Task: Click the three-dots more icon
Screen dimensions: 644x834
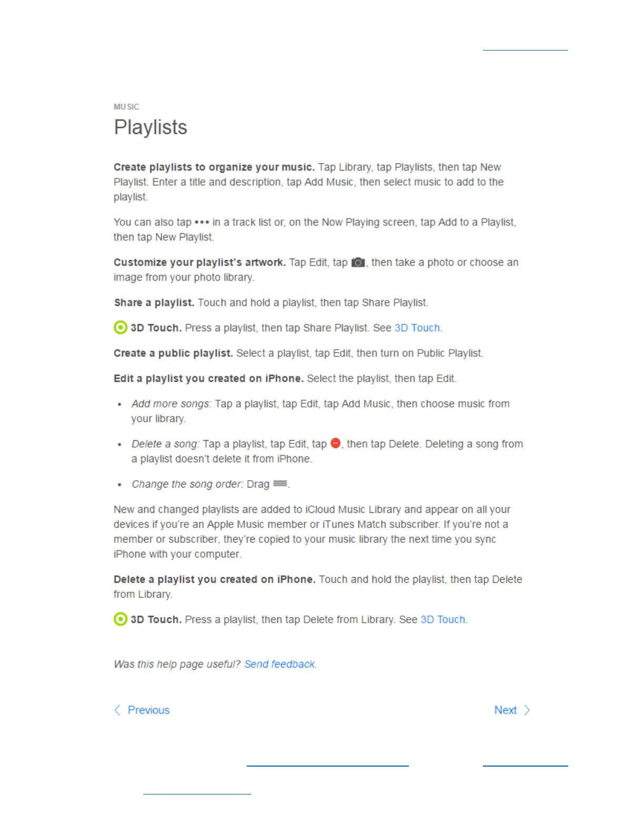Action: coord(202,222)
